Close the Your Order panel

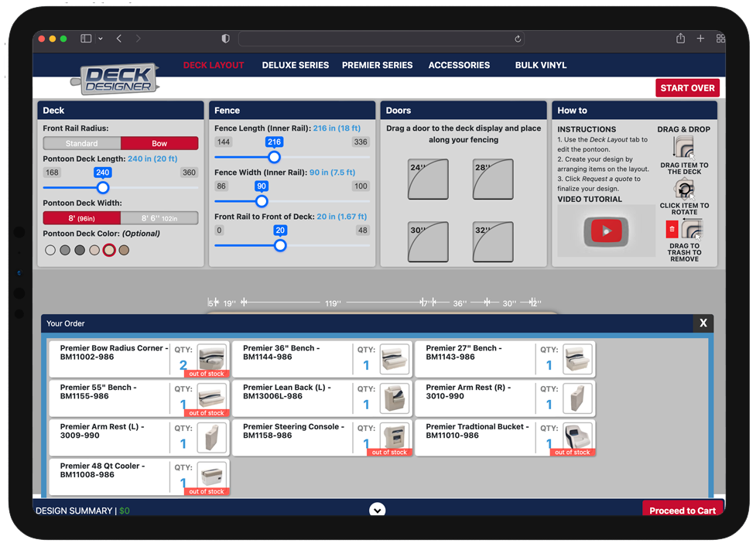coord(703,323)
